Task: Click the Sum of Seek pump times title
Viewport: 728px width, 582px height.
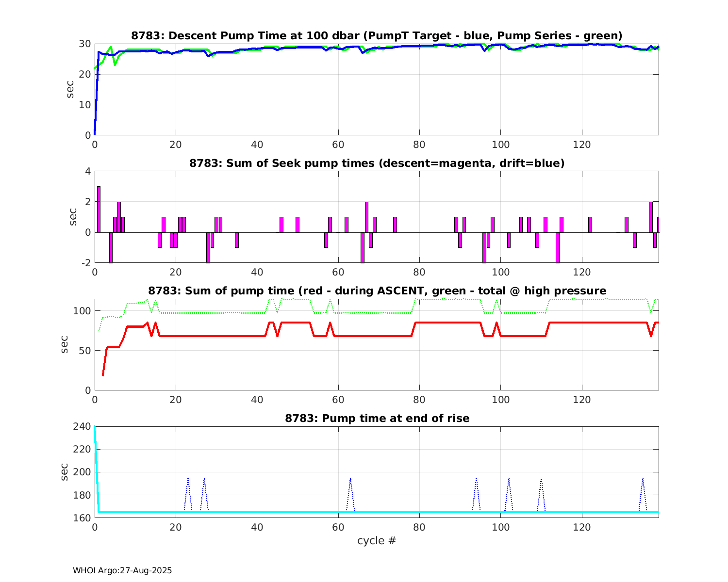Action: click(x=377, y=163)
